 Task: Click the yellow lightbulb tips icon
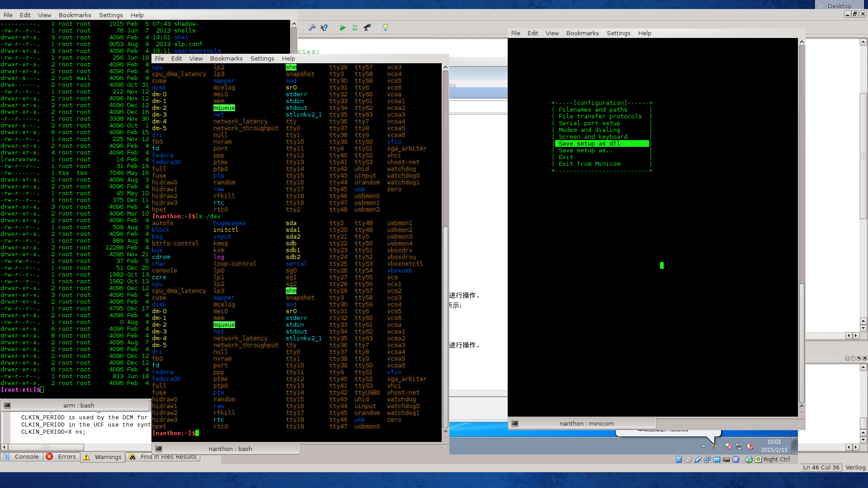[x=386, y=28]
